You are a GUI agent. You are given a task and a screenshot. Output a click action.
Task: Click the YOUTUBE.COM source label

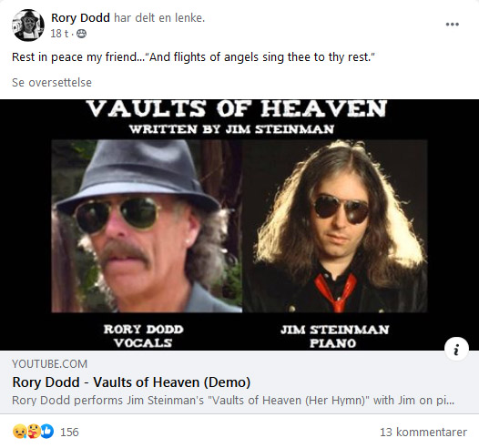(x=49, y=364)
